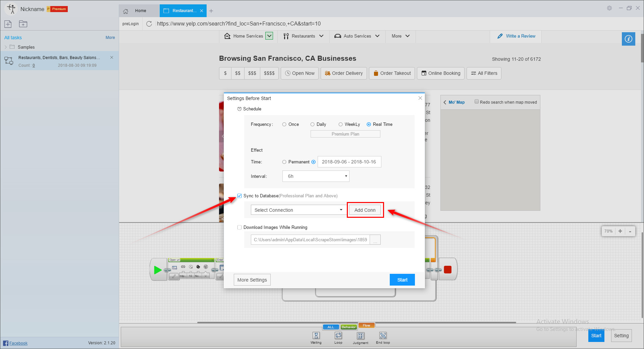This screenshot has height=349, width=644.
Task: Expand the Auto Services dropdown
Action: point(377,36)
